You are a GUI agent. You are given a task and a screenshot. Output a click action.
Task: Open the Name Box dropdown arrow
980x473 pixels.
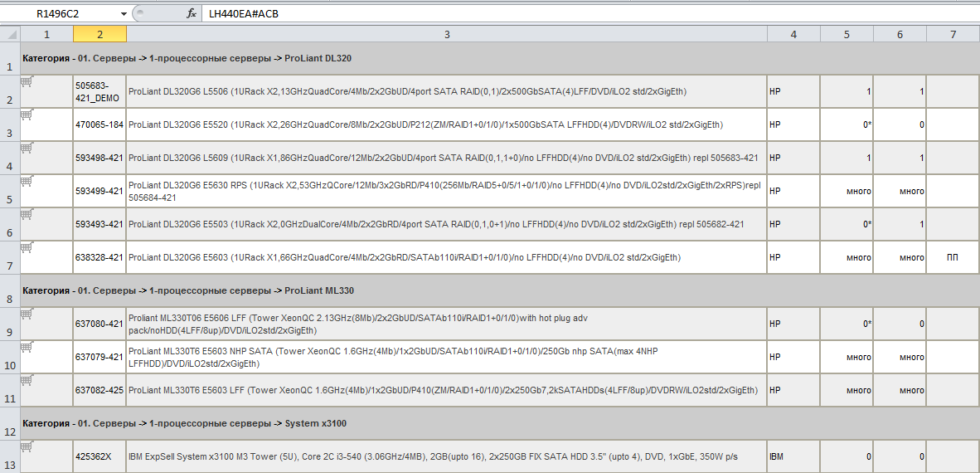pyautogui.click(x=124, y=13)
